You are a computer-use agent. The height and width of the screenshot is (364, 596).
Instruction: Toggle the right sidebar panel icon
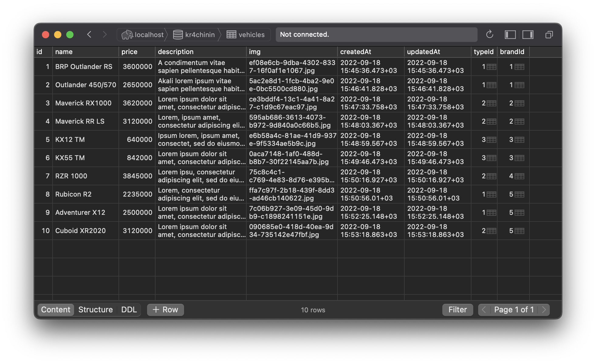528,35
